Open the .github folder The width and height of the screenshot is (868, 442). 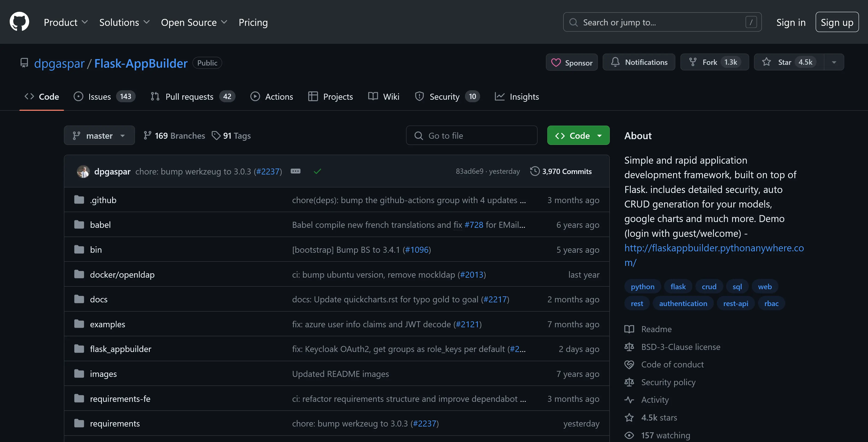(103, 200)
